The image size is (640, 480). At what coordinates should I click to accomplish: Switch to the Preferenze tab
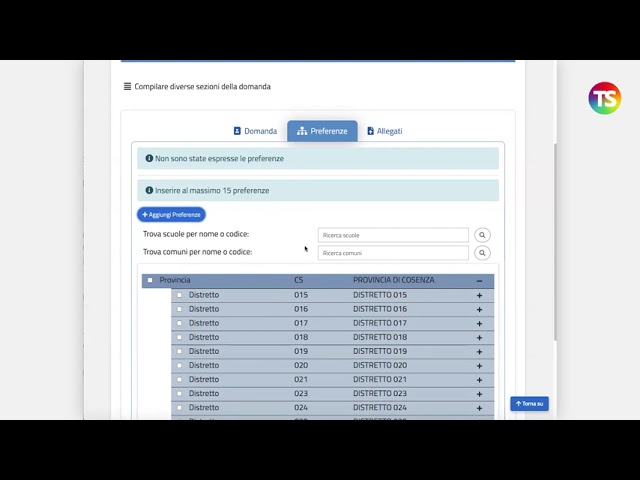(322, 131)
